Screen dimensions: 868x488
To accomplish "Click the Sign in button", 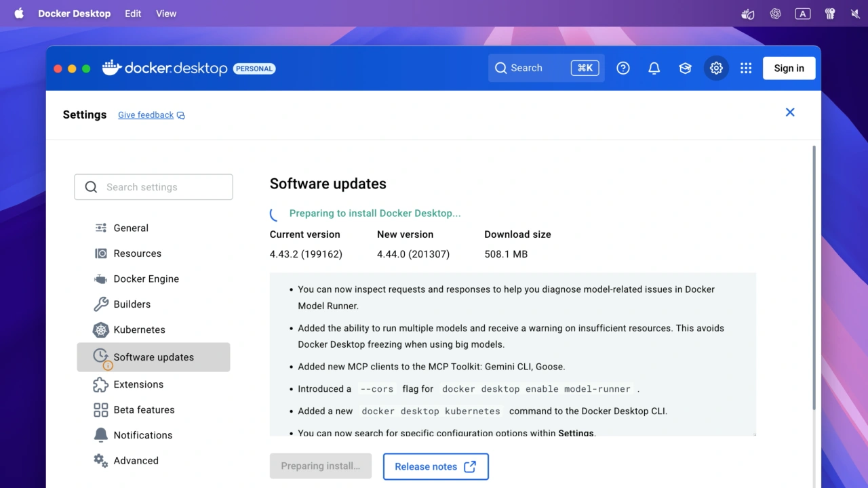I will pyautogui.click(x=789, y=68).
